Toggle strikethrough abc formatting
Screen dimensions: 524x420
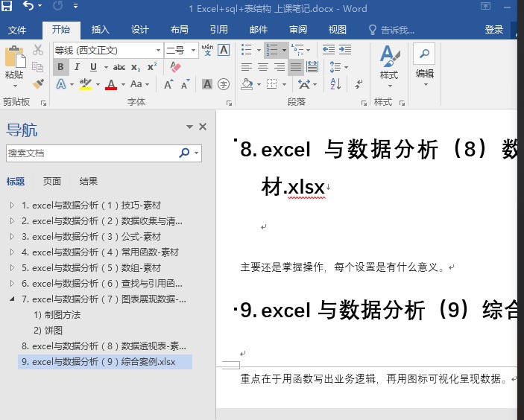coord(119,68)
